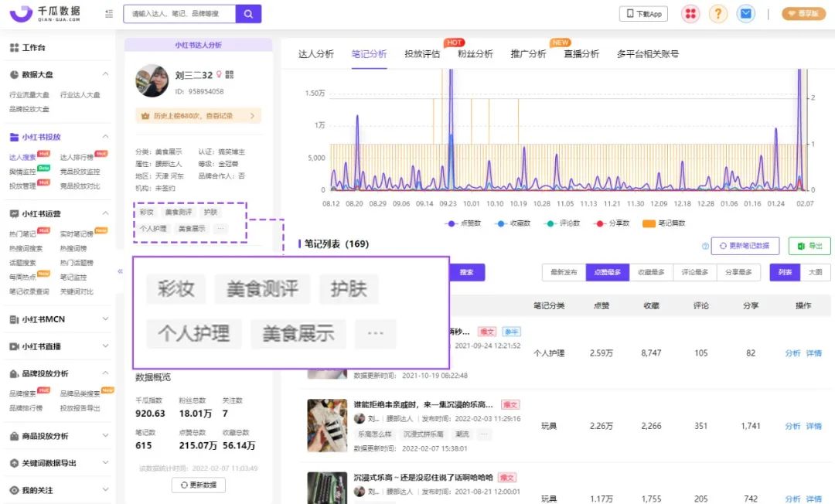Image resolution: width=835 pixels, height=504 pixels.
Task: Toggle 笔记篇数 legend series in chart
Action: (x=664, y=223)
